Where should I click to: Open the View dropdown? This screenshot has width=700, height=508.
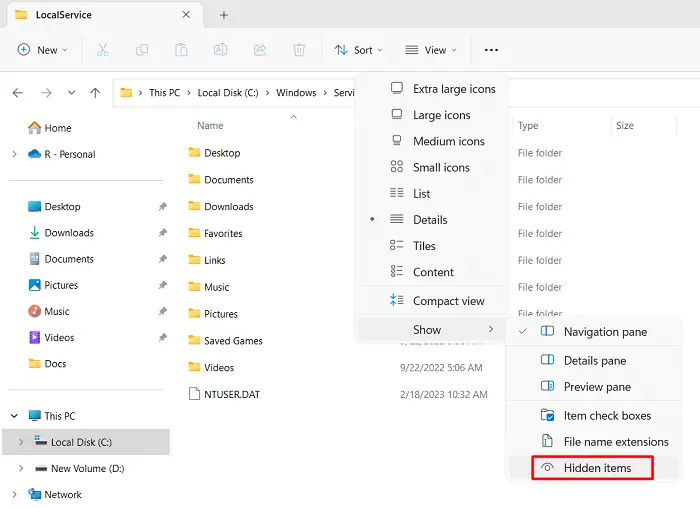point(431,50)
